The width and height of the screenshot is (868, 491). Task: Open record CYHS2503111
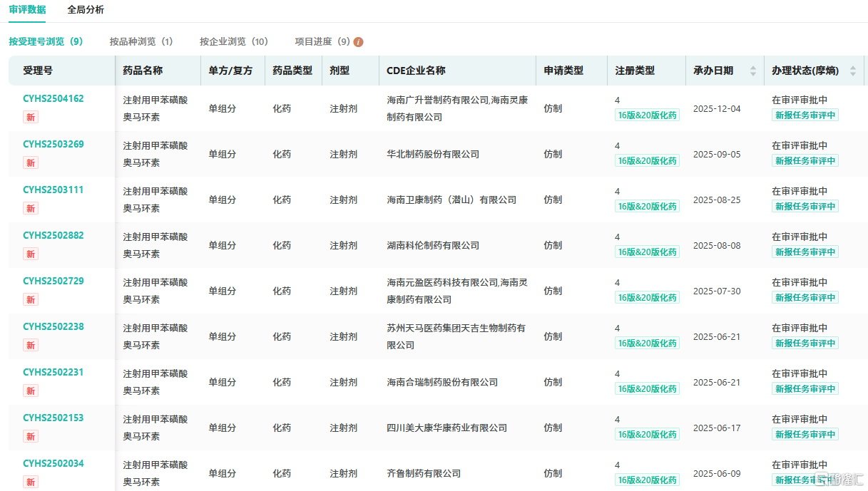click(53, 190)
